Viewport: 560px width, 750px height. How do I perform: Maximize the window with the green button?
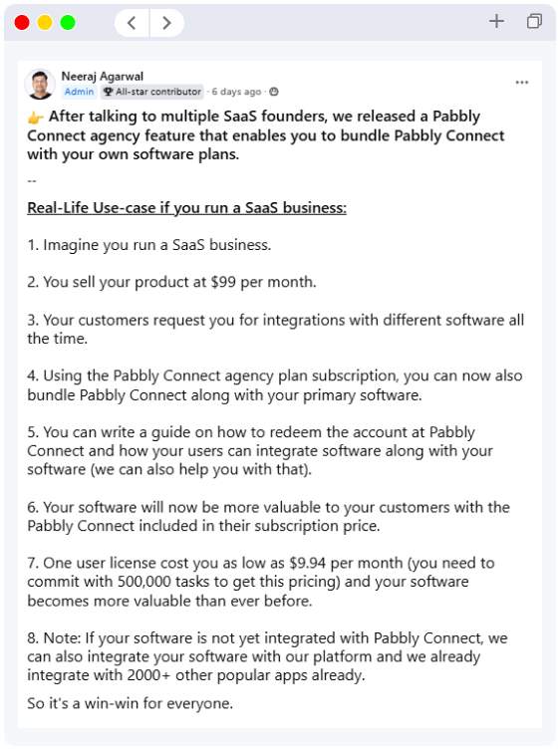coord(68,23)
